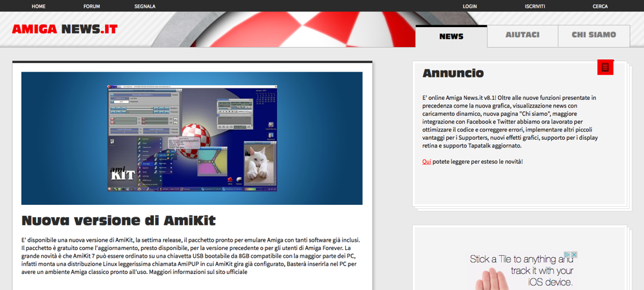Open CERCA search in the top bar
This screenshot has width=644, height=290.
[x=600, y=6]
